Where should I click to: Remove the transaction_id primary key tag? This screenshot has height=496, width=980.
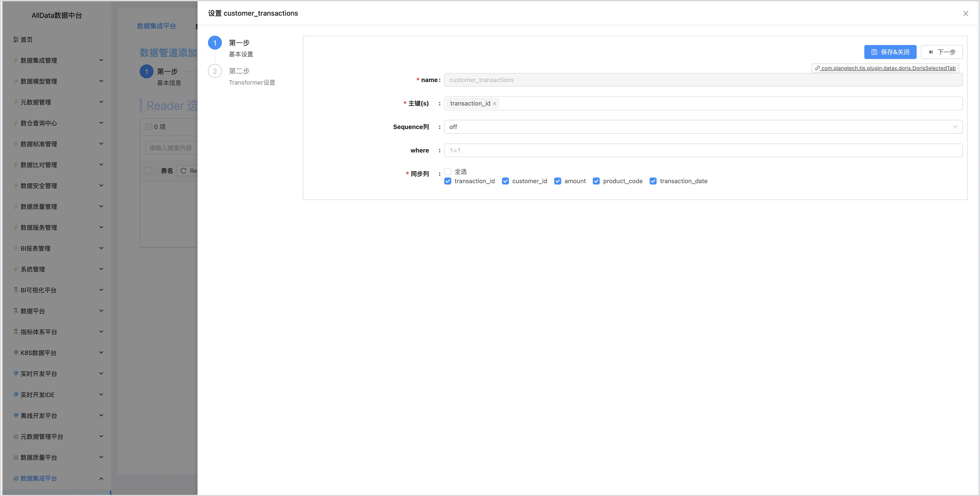coord(494,104)
